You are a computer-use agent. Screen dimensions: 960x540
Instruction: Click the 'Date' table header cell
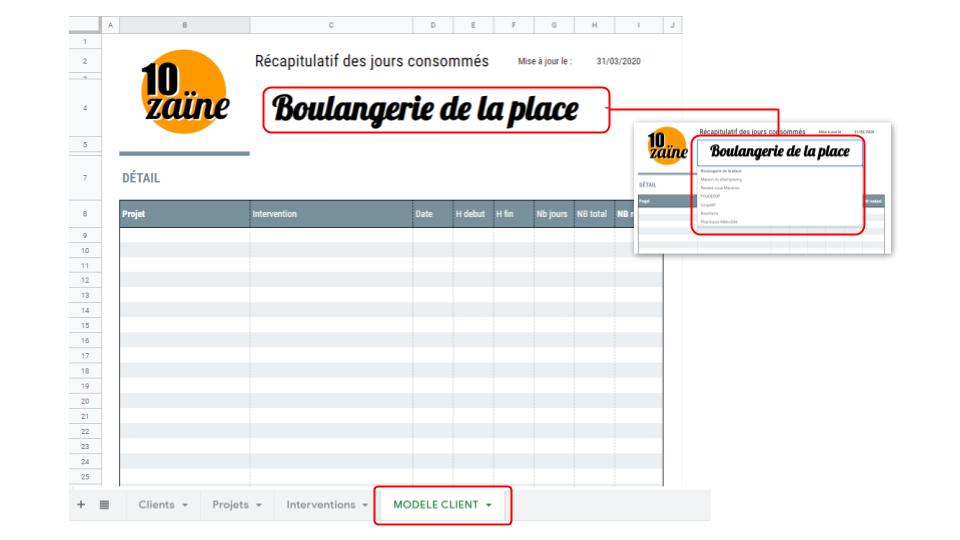[x=433, y=214]
